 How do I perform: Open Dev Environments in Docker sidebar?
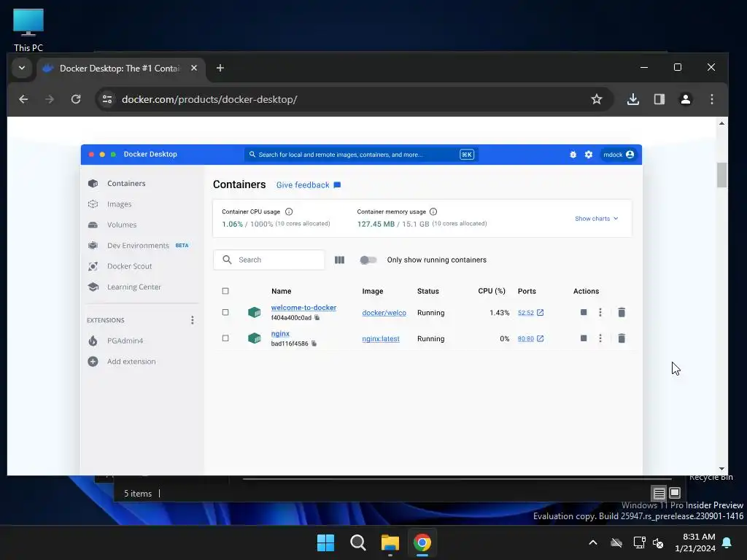(x=138, y=245)
